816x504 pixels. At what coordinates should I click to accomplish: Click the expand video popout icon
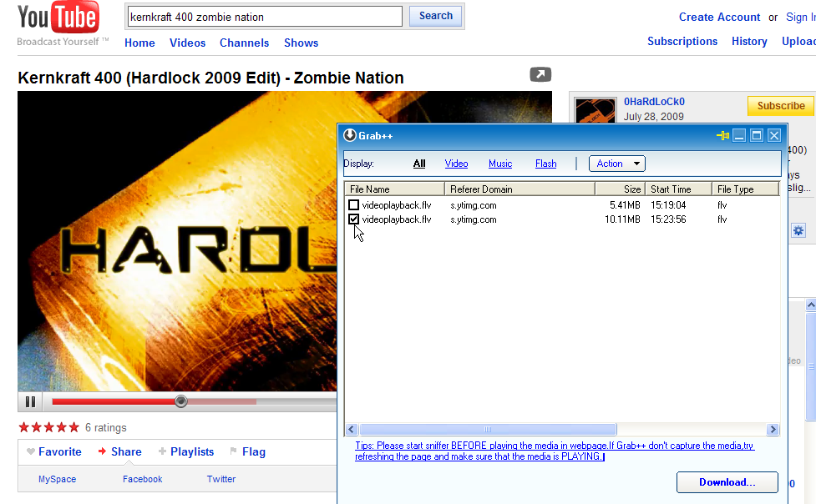tap(540, 75)
